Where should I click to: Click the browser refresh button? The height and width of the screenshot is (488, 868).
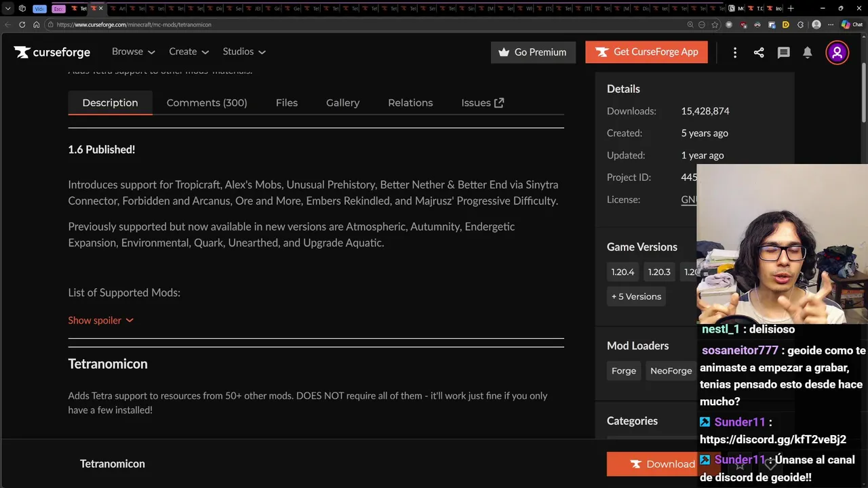coord(22,24)
